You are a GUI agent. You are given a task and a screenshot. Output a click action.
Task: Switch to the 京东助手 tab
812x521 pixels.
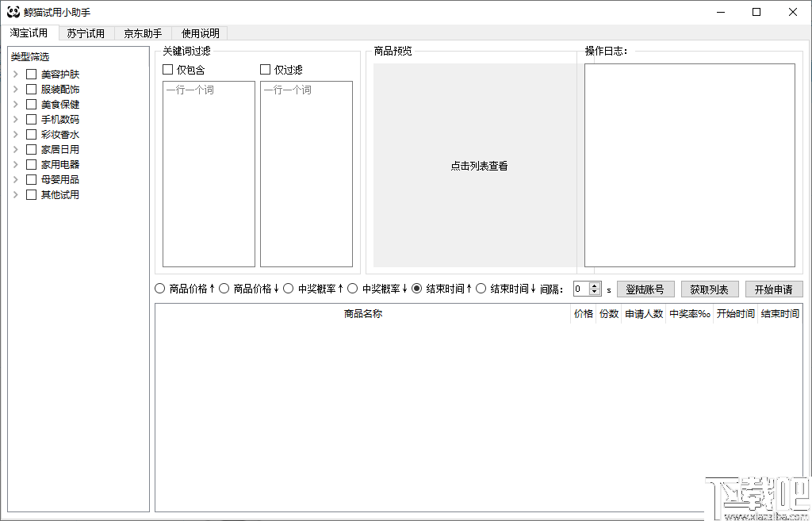[x=142, y=33]
